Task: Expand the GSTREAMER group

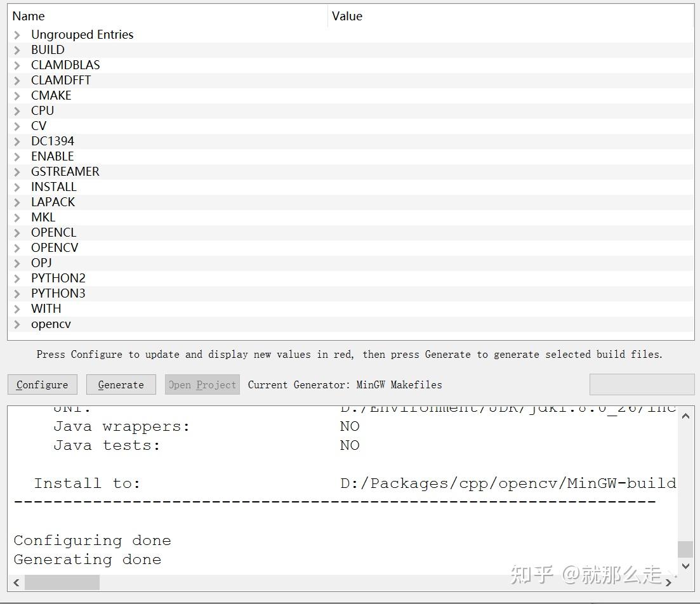Action: (x=17, y=171)
